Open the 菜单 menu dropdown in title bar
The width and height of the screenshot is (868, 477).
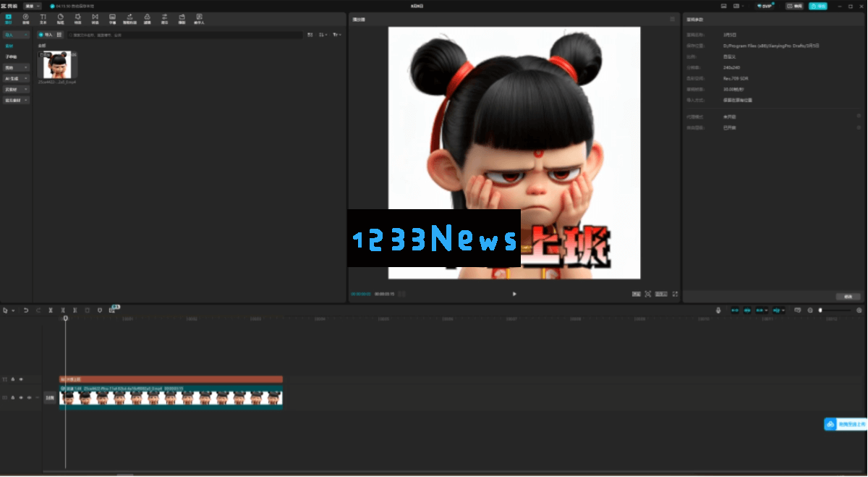pos(33,6)
